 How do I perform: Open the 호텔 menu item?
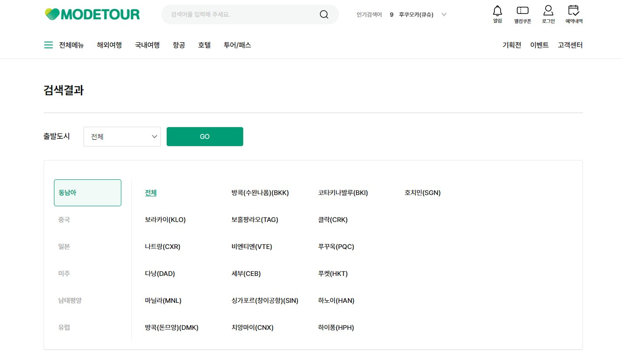204,44
